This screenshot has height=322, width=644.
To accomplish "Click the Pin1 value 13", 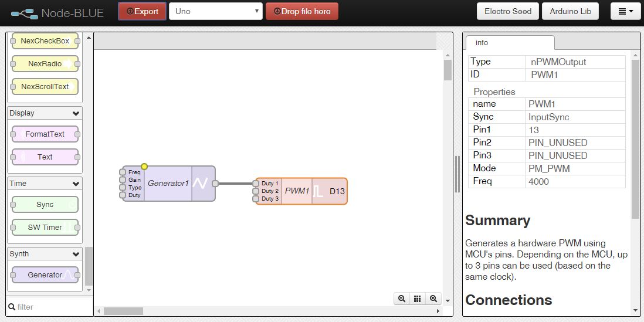I will [x=534, y=130].
